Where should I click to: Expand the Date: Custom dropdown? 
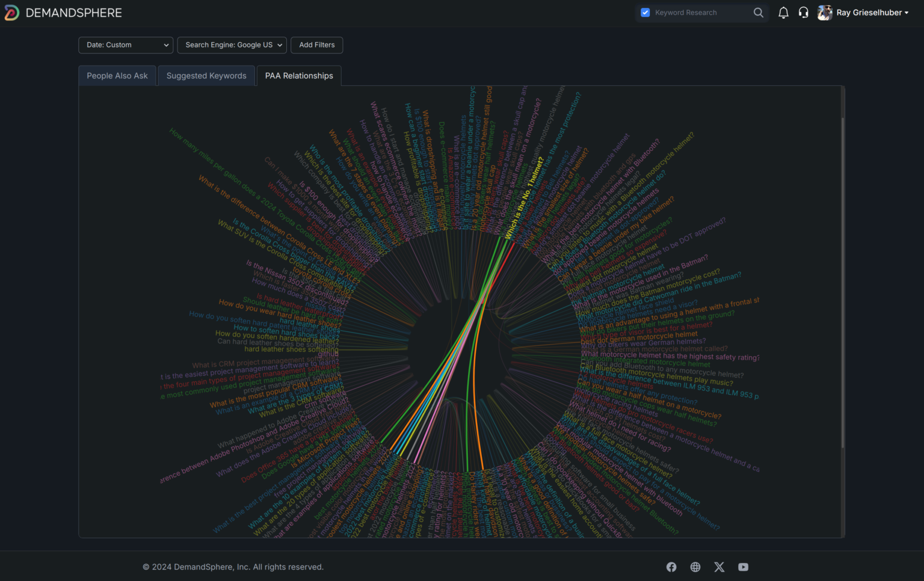[126, 45]
